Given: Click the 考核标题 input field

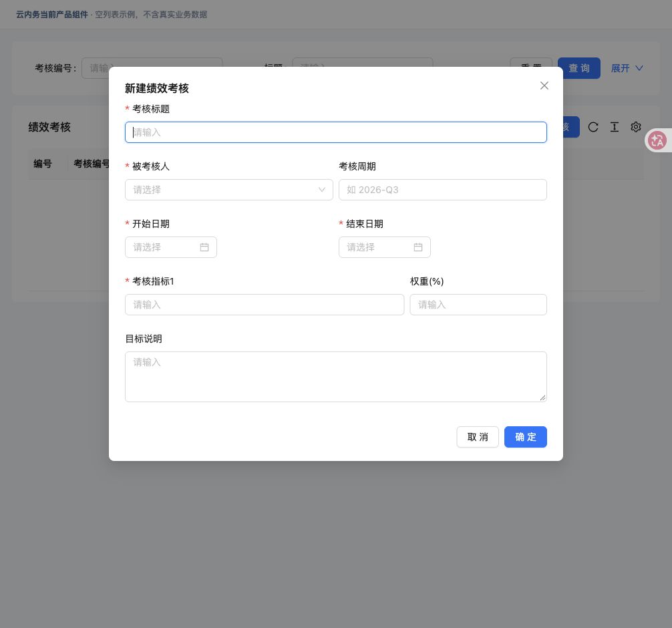Looking at the screenshot, I should click(335, 132).
